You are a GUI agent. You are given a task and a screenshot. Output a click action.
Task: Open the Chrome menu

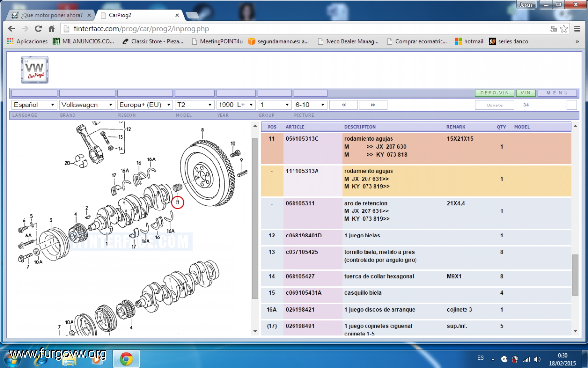click(577, 28)
